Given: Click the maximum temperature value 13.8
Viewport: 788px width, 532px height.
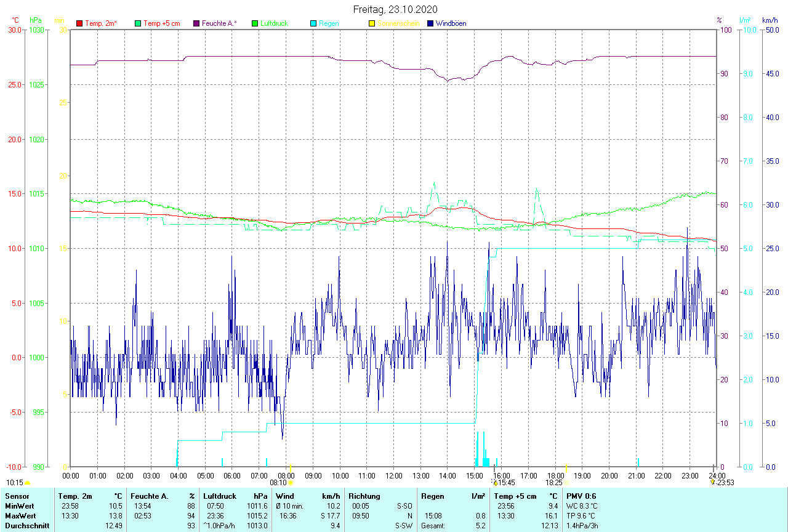Looking at the screenshot, I should pyautogui.click(x=116, y=515).
